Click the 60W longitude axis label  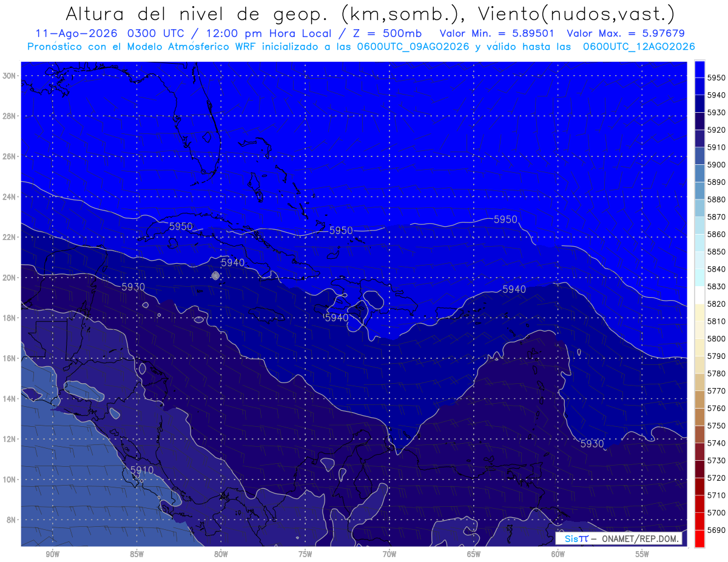(558, 554)
